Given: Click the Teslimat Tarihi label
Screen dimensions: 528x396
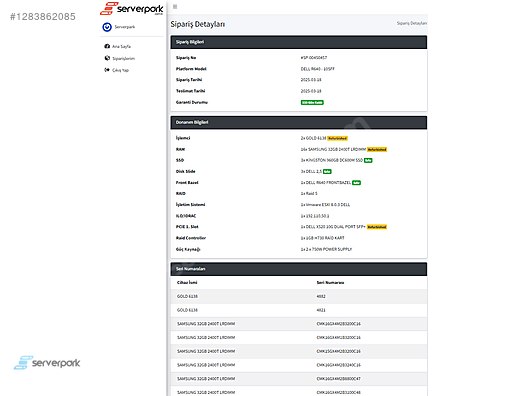Looking at the screenshot, I should click(190, 91).
